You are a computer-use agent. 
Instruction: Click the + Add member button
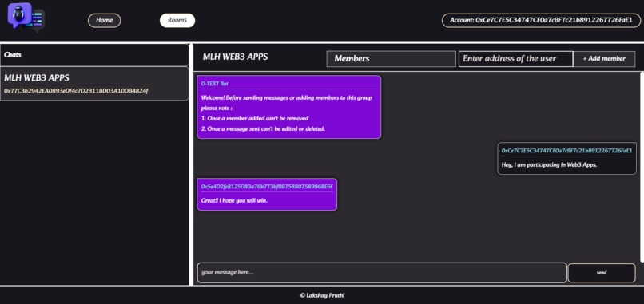coord(604,59)
